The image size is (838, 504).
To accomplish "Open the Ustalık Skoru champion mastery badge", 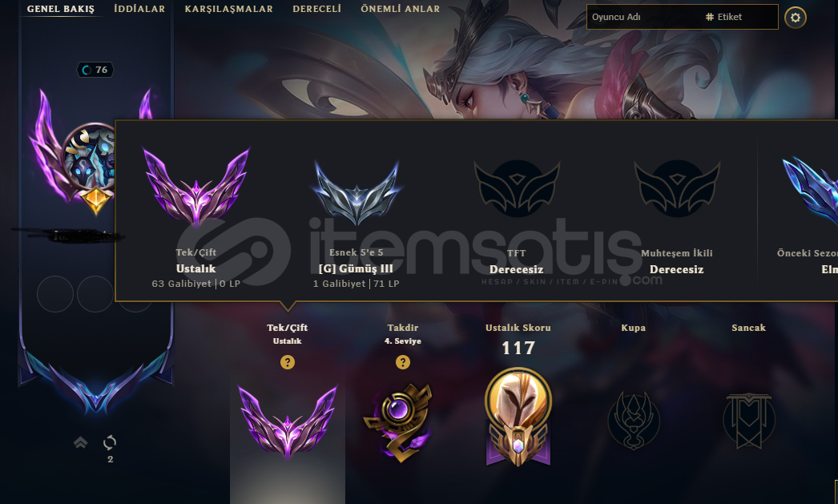I will (518, 417).
